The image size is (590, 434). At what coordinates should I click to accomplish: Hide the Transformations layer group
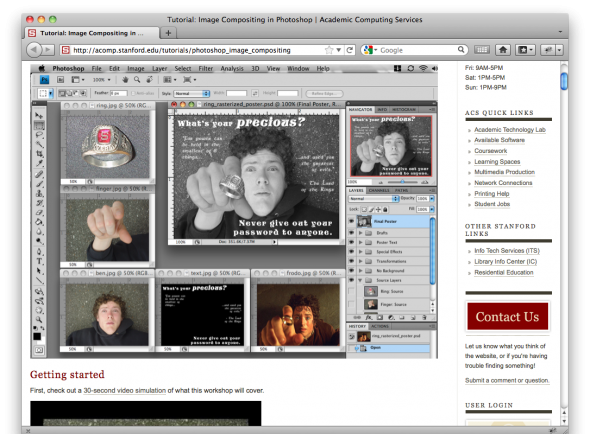tap(351, 261)
